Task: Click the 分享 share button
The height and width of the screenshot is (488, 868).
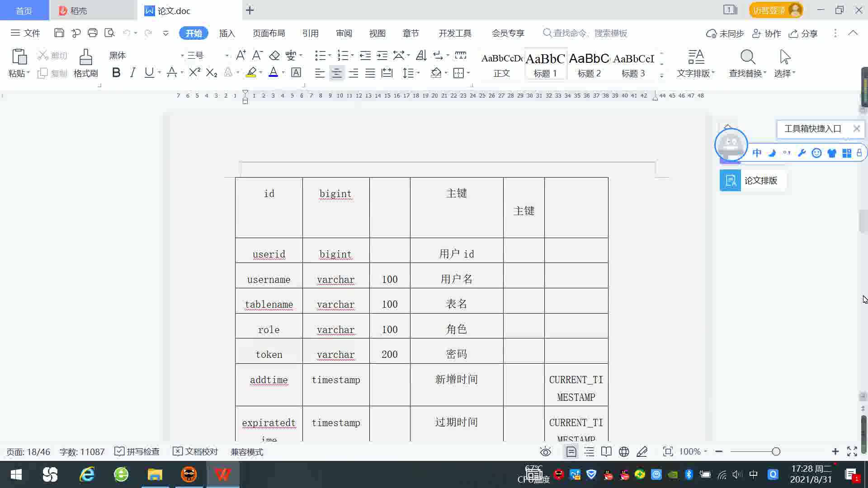Action: [803, 33]
